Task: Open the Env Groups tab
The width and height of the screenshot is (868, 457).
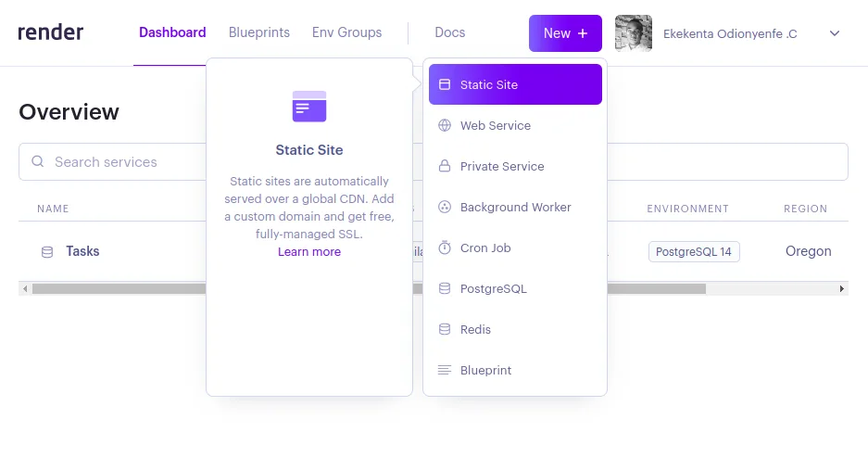Action: (346, 32)
